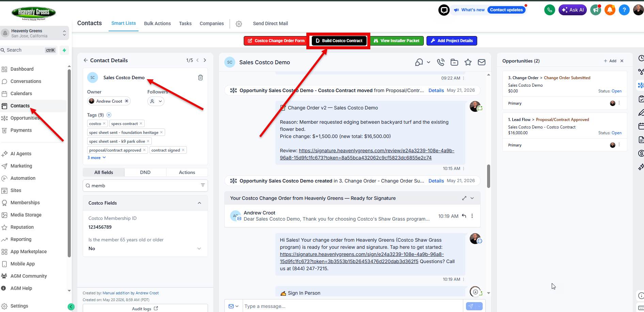Remove the contract signed tag

pos(183,150)
